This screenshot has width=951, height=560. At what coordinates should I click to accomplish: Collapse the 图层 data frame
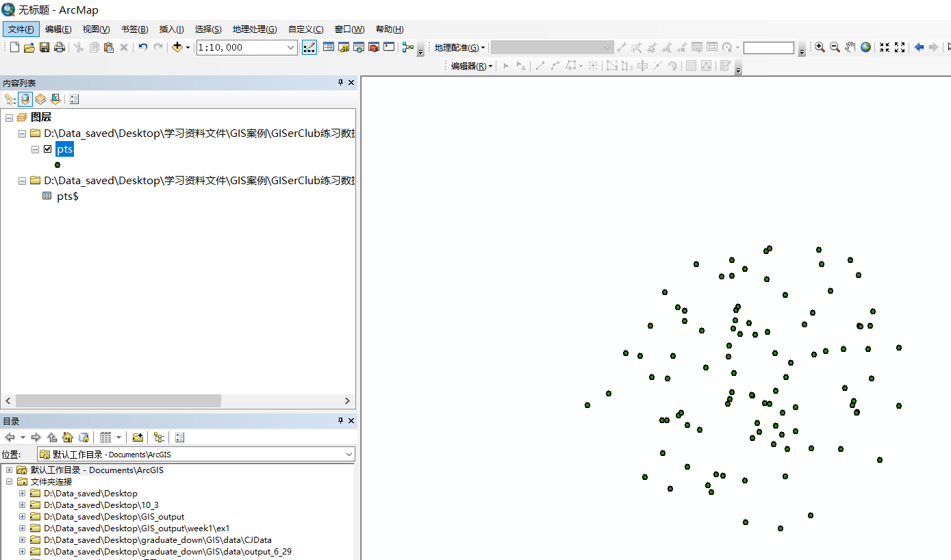pos(9,118)
